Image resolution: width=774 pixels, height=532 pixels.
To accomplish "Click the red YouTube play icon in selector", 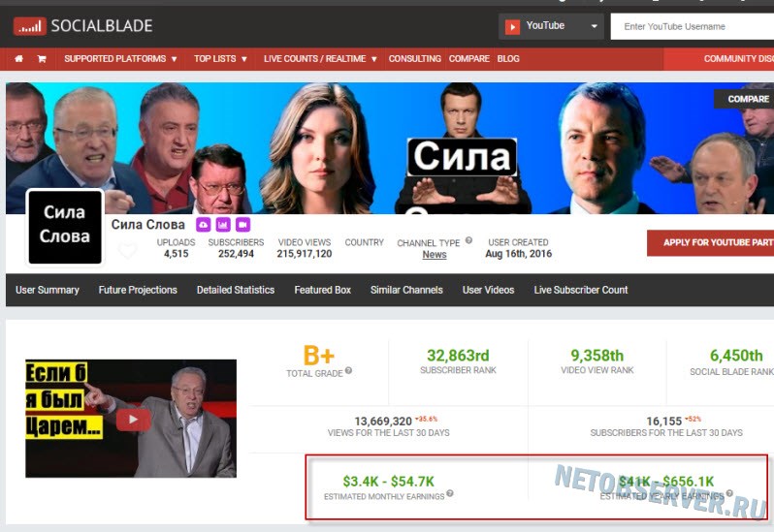I will pyautogui.click(x=512, y=26).
